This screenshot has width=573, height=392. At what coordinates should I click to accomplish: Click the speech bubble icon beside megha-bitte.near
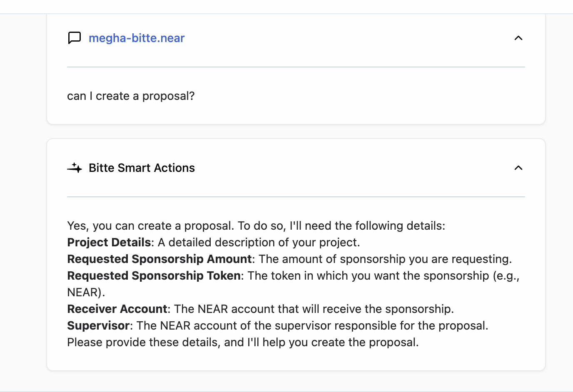75,38
